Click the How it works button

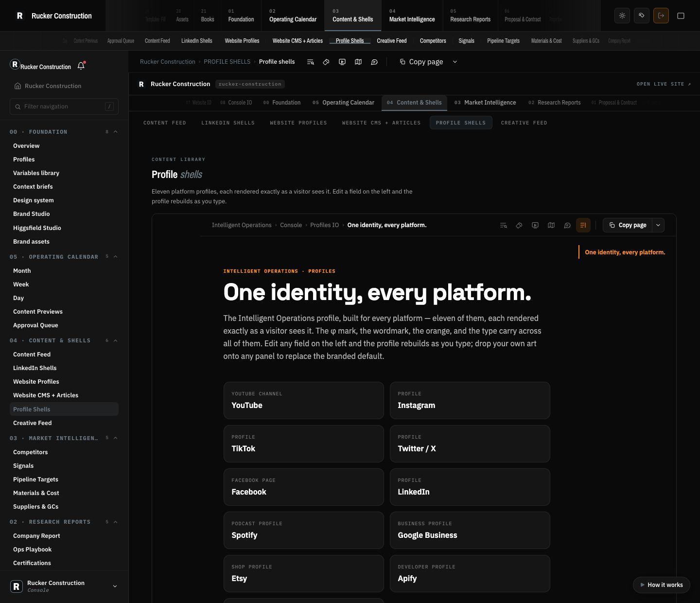click(x=662, y=585)
